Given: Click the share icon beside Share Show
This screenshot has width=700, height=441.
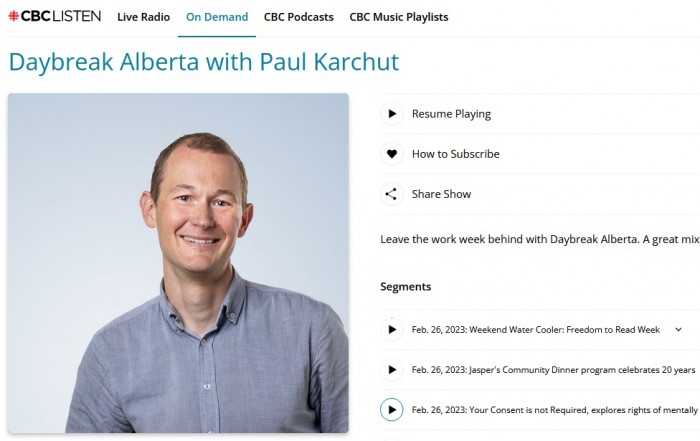Looking at the screenshot, I should (392, 194).
